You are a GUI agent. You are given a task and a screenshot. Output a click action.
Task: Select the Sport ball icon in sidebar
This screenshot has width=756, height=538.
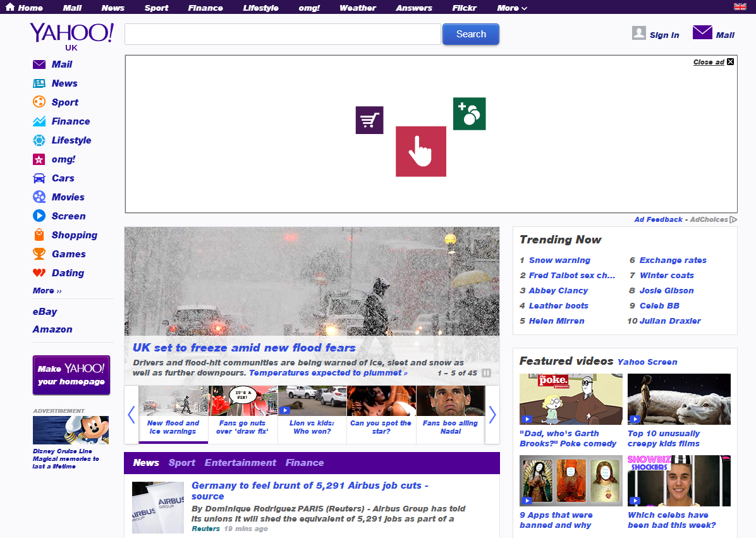pyautogui.click(x=39, y=102)
